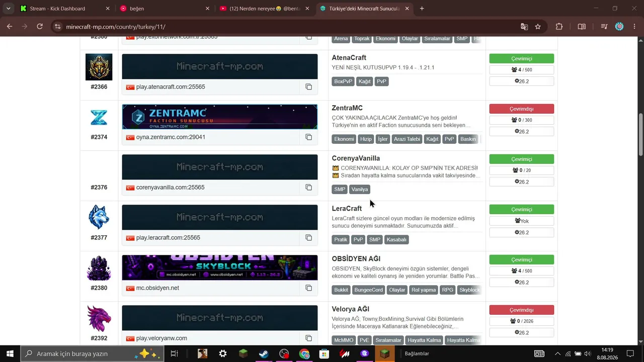Close the beğen tab
The image size is (644, 362).
pos(207,9)
